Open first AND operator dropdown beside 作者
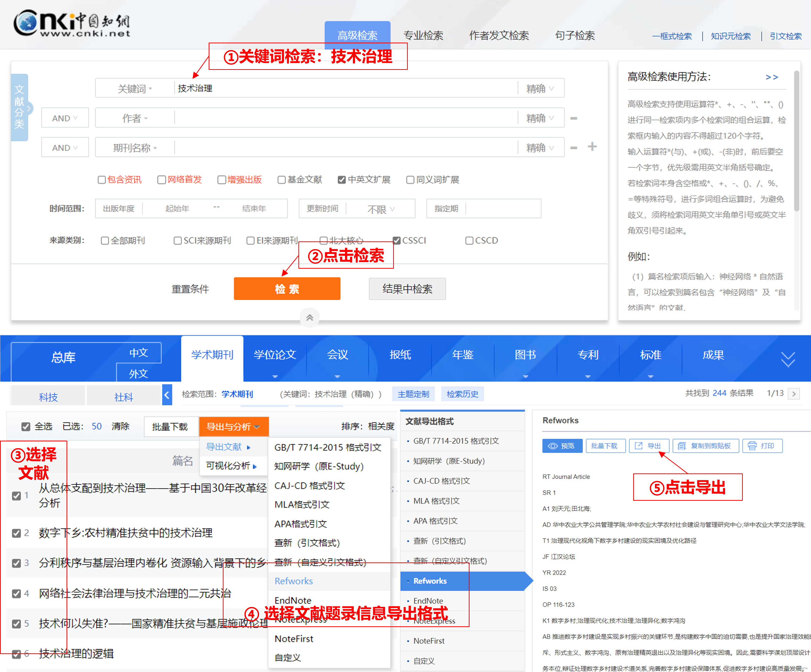 [x=65, y=118]
